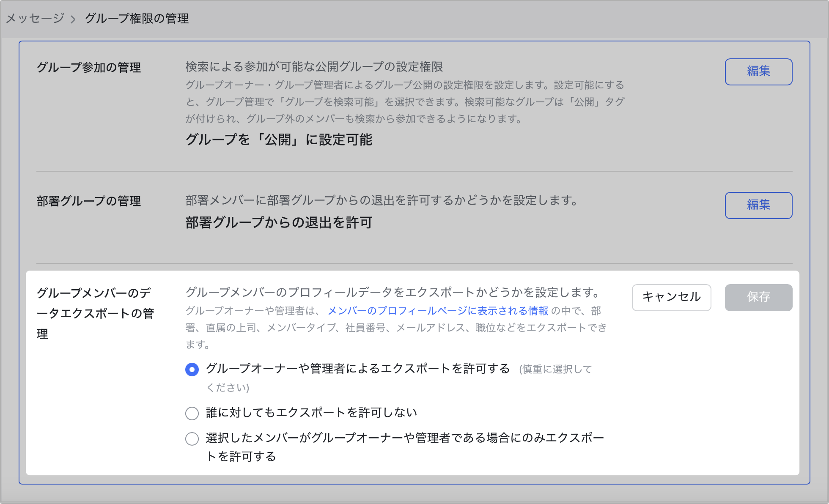Click the breadcrumb chevron arrow after メッセージ

click(x=73, y=19)
